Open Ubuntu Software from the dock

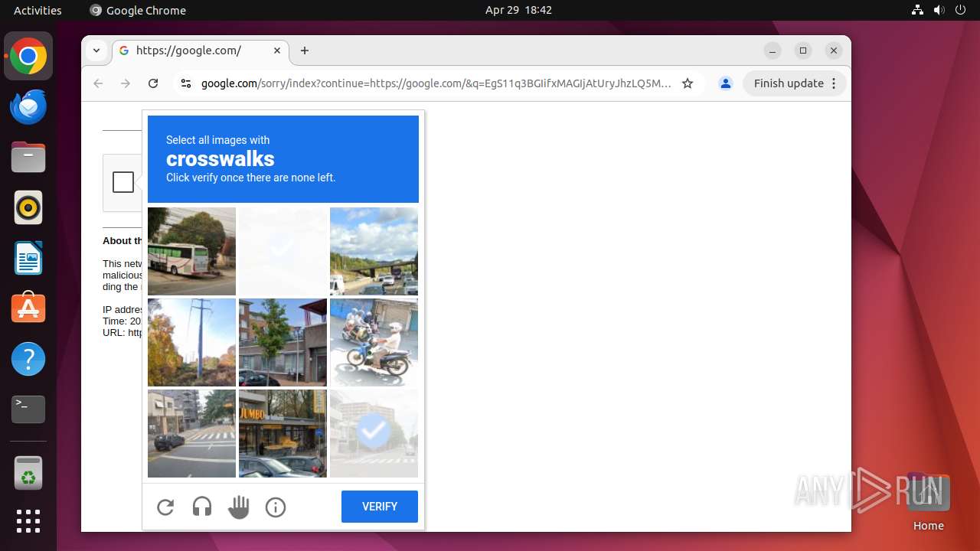(28, 308)
